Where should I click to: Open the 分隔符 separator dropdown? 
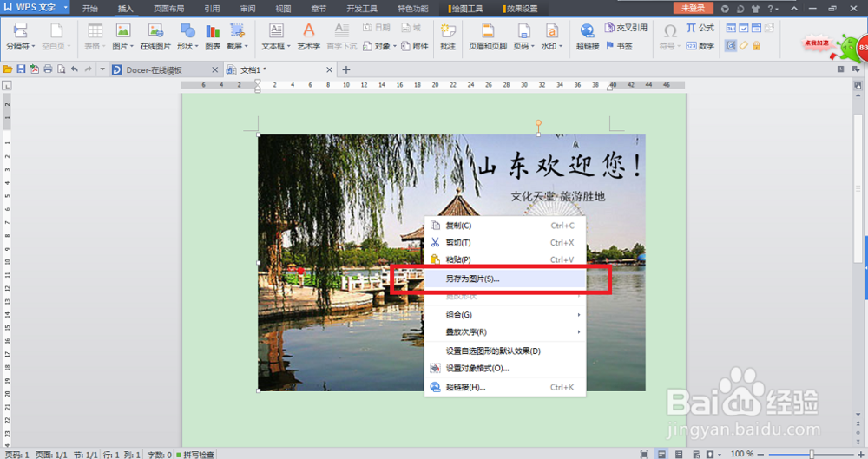tap(21, 36)
